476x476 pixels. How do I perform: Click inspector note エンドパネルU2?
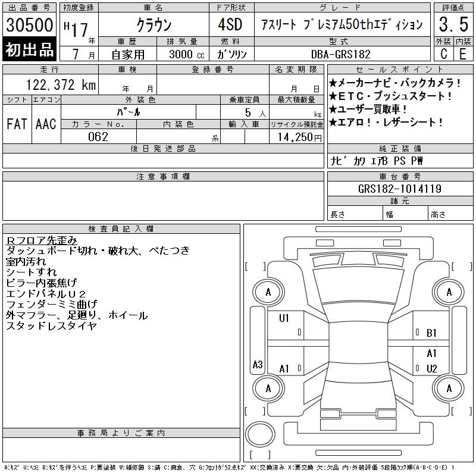point(46,293)
